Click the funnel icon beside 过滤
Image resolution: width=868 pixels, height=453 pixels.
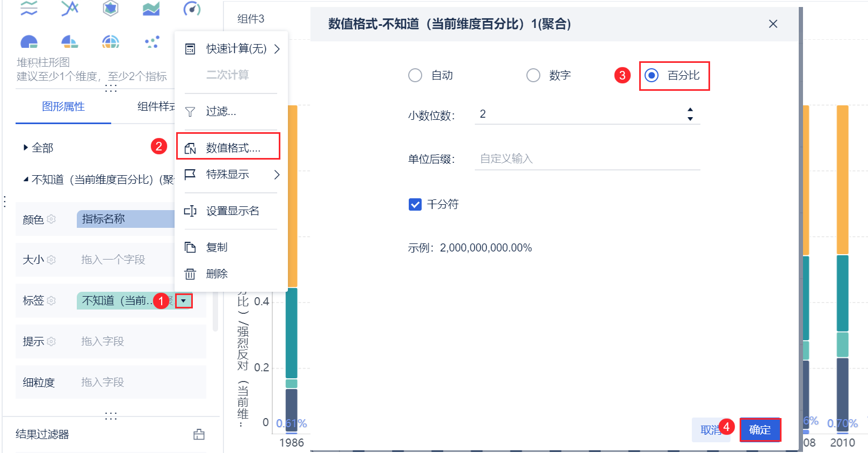click(190, 112)
